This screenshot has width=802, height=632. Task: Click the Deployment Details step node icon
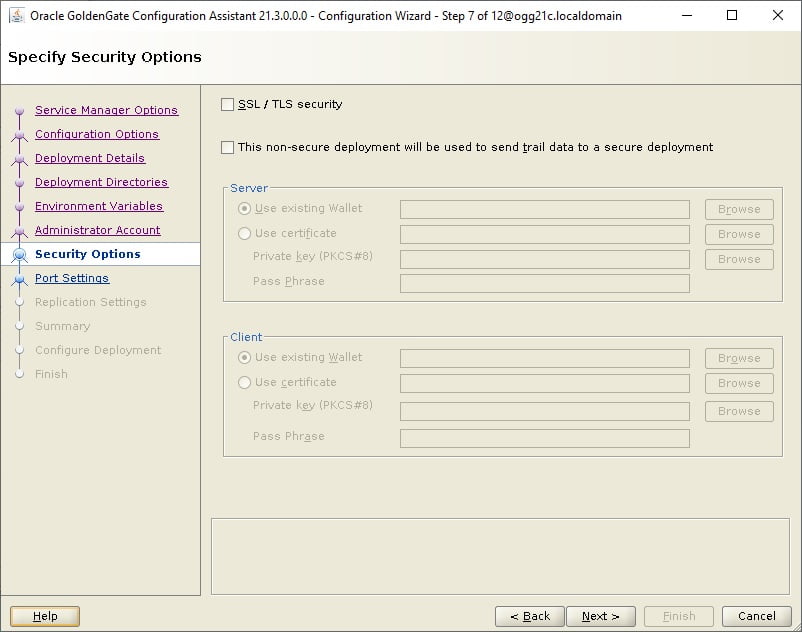pos(19,159)
